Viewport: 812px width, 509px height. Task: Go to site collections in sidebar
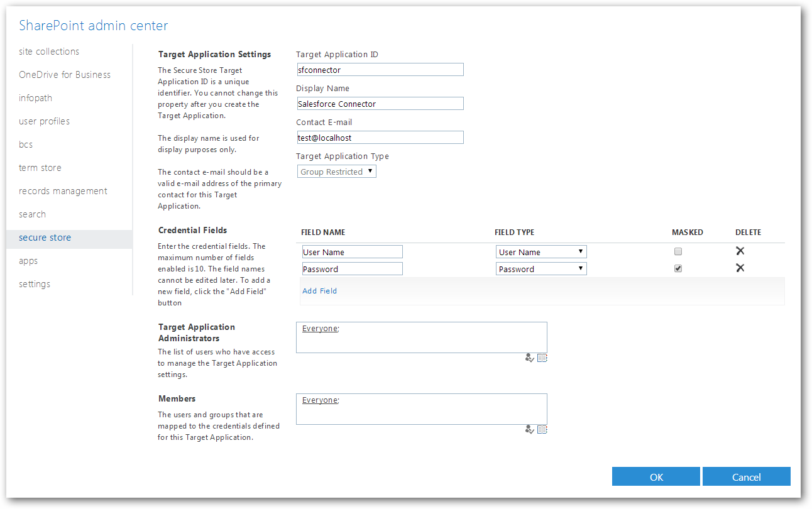(x=49, y=52)
